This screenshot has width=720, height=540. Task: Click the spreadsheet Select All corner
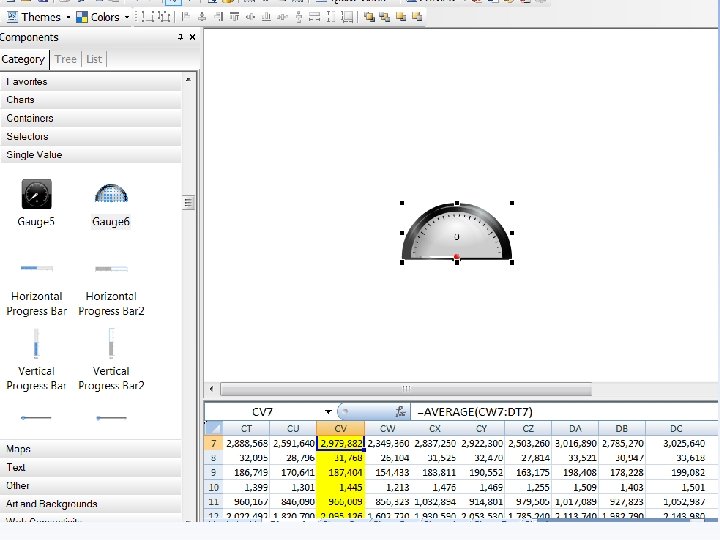coord(214,428)
